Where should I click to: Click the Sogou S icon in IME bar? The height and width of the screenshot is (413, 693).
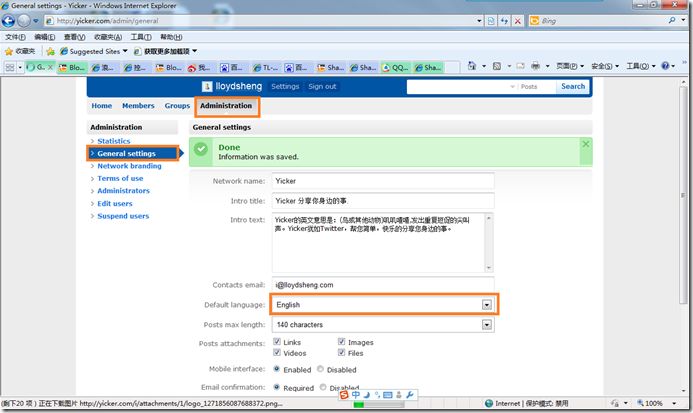pyautogui.click(x=344, y=394)
